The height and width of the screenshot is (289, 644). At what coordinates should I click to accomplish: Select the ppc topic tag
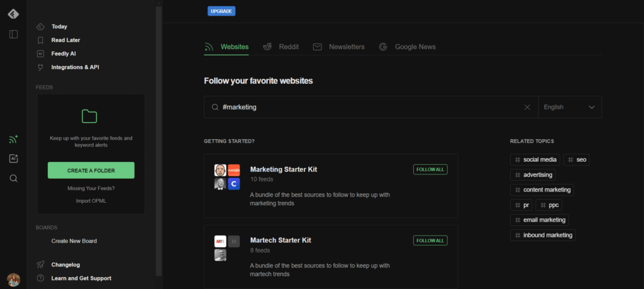[548, 205]
